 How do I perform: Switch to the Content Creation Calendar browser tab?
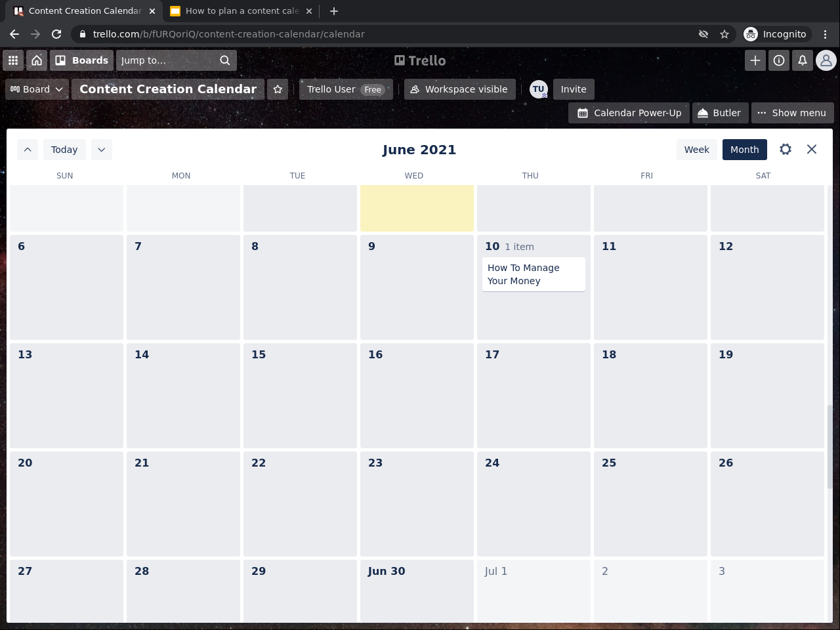85,11
